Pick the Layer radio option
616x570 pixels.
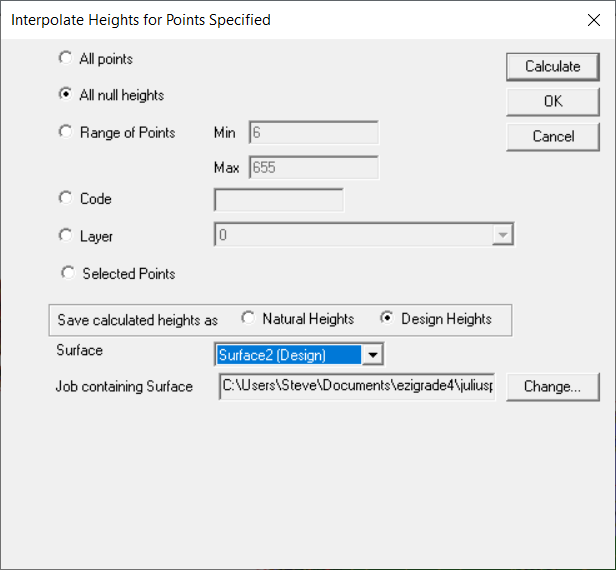point(66,236)
